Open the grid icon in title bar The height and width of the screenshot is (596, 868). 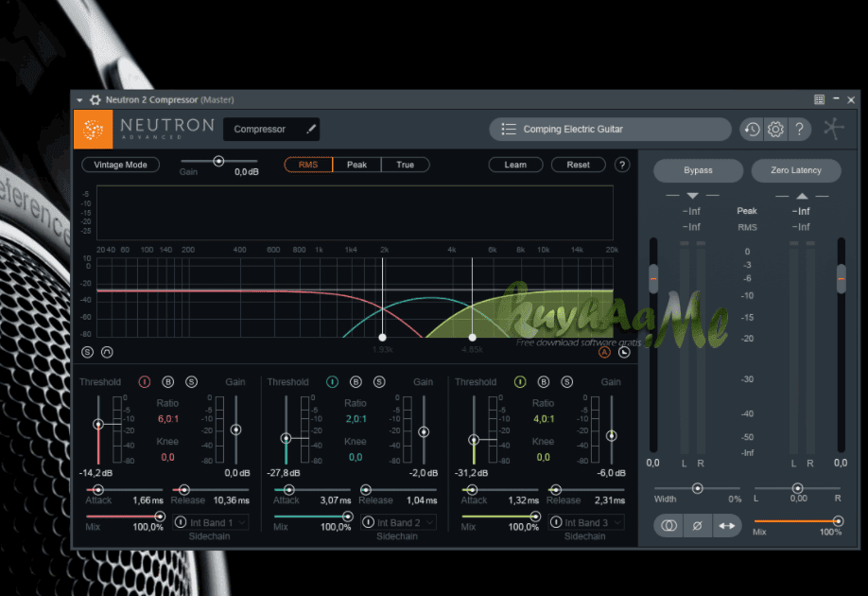[819, 99]
